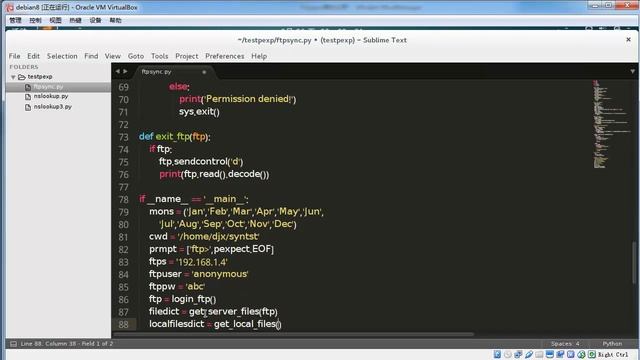The width and height of the screenshot is (640, 360).
Task: Click line number 73 in the gutter
Action: (x=123, y=137)
